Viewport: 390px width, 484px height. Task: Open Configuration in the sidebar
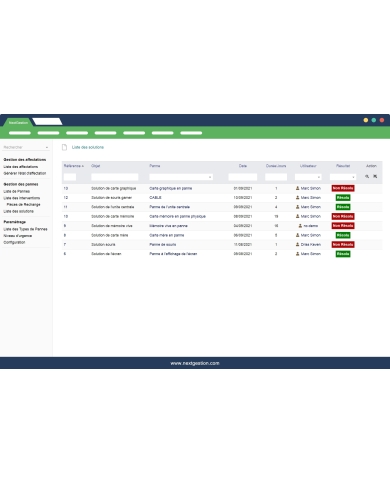(x=14, y=242)
